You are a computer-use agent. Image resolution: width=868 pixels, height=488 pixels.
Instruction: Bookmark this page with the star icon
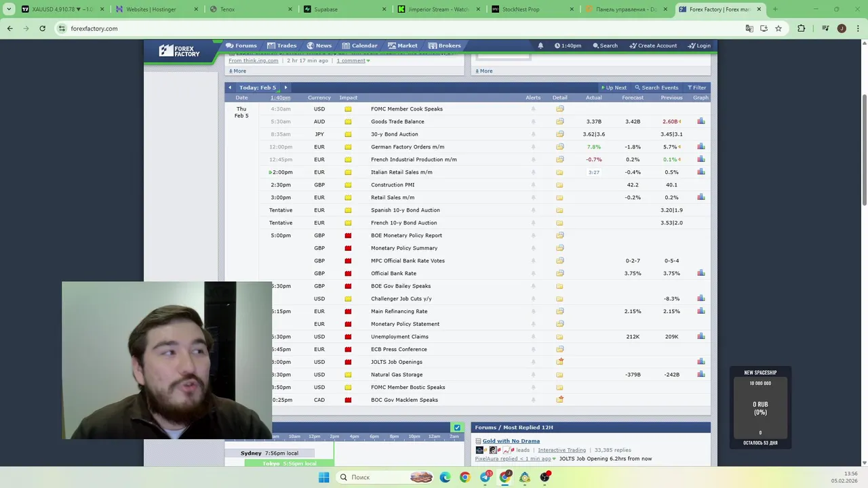[778, 28]
